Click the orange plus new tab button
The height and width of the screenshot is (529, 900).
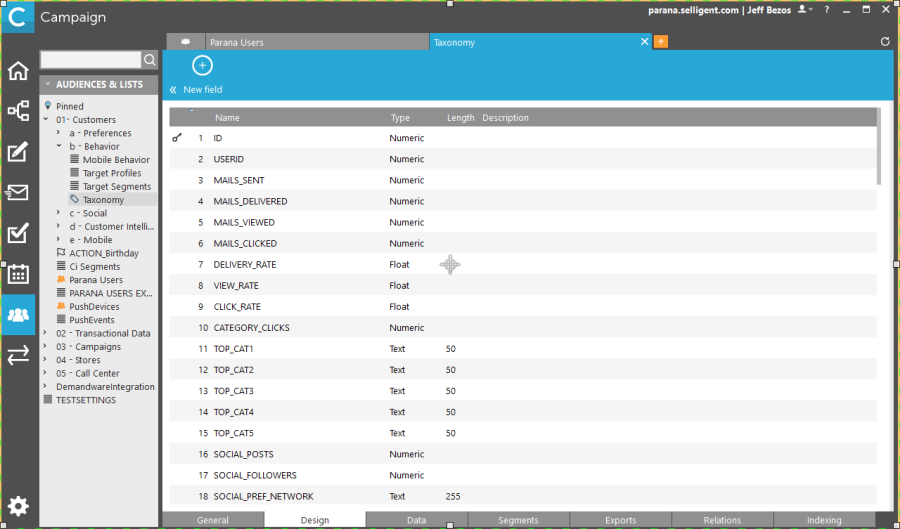[660, 42]
